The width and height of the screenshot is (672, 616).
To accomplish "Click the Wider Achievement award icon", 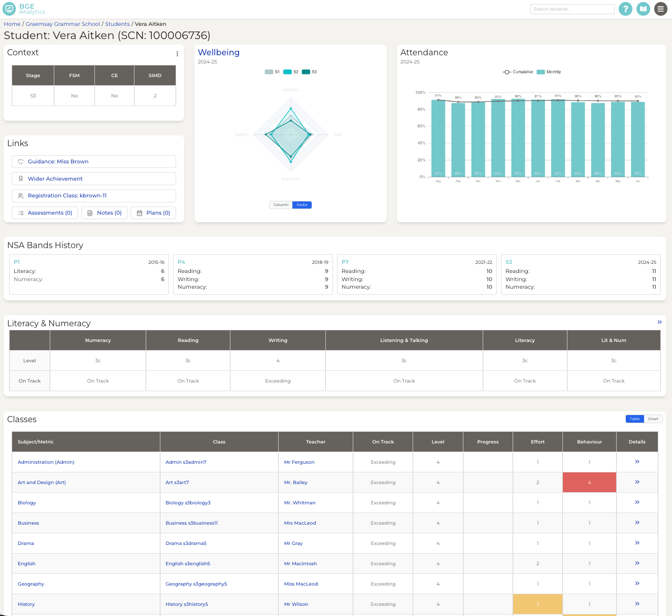I will tap(20, 179).
